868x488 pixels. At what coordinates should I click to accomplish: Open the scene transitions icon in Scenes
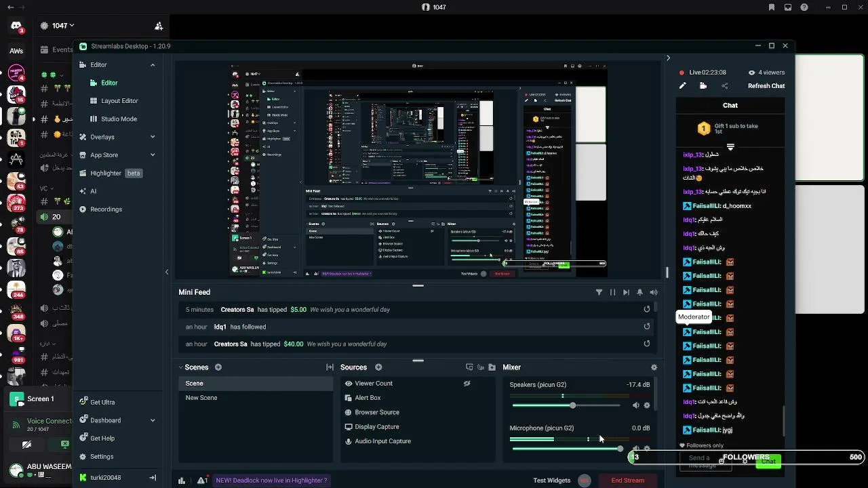330,367
